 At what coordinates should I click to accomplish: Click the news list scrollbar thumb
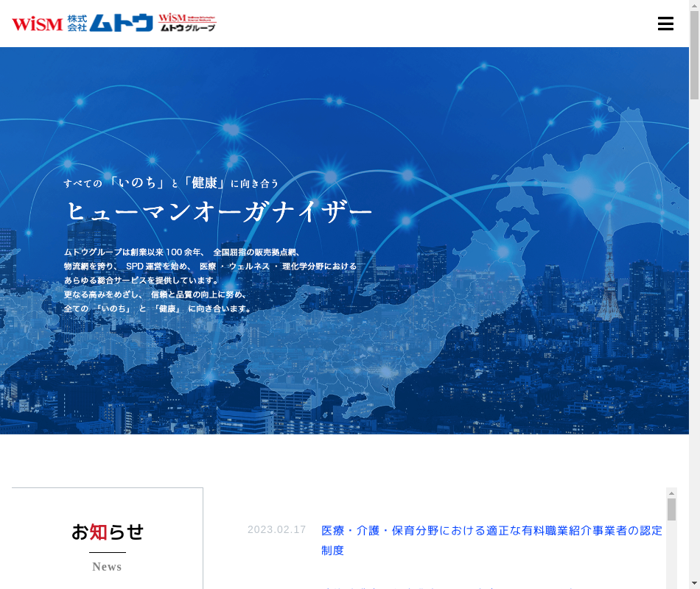[671, 509]
